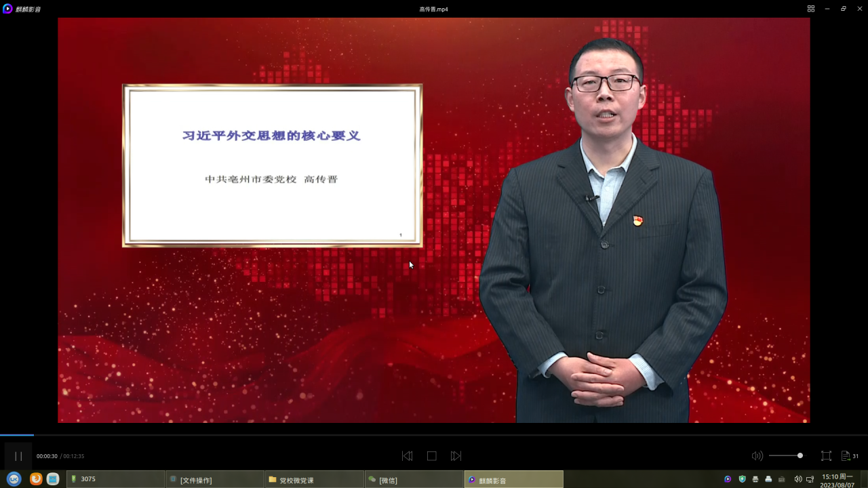868x488 pixels.
Task: Click the security shield tray icon
Action: pyautogui.click(x=742, y=479)
